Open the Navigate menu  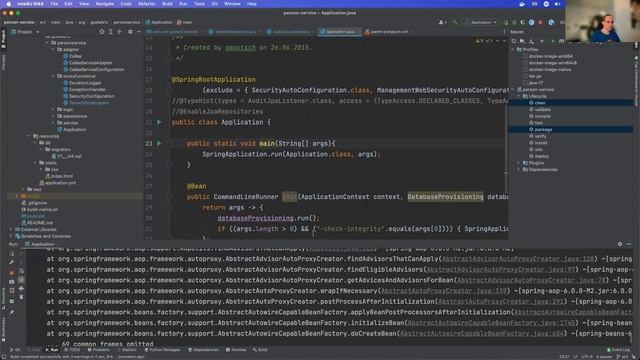[x=104, y=4]
